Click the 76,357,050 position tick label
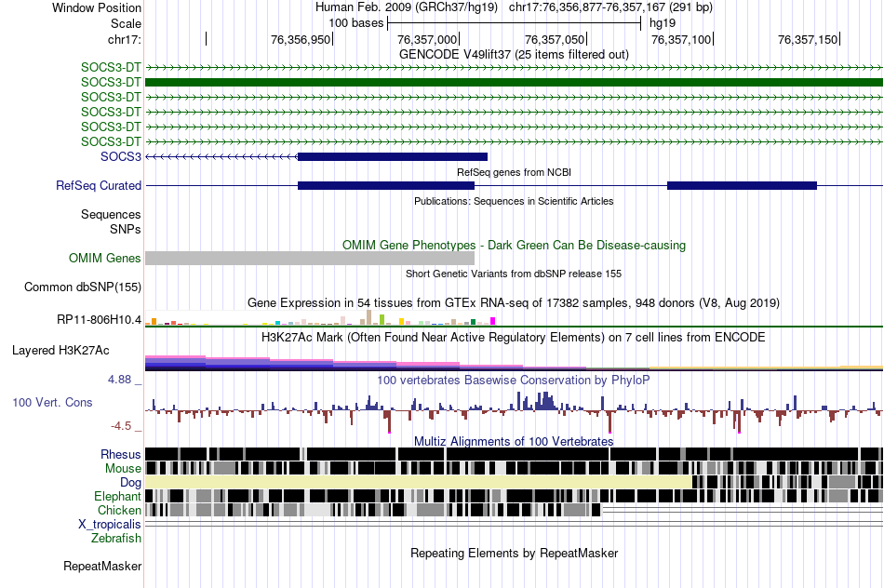The image size is (884, 588). 555,39
